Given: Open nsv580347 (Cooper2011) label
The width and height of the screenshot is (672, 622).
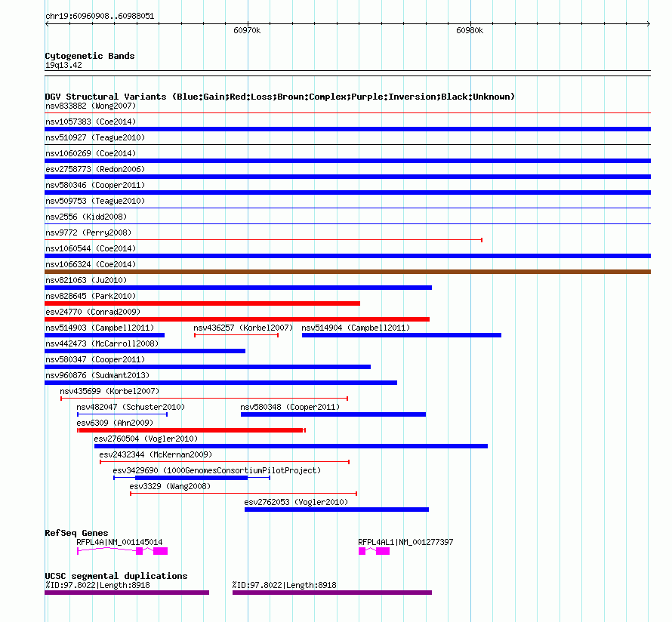Looking at the screenshot, I should point(95,359).
